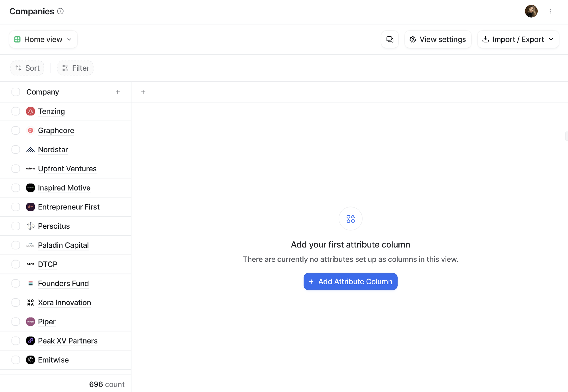Open the Import / Export dropdown

(518, 39)
